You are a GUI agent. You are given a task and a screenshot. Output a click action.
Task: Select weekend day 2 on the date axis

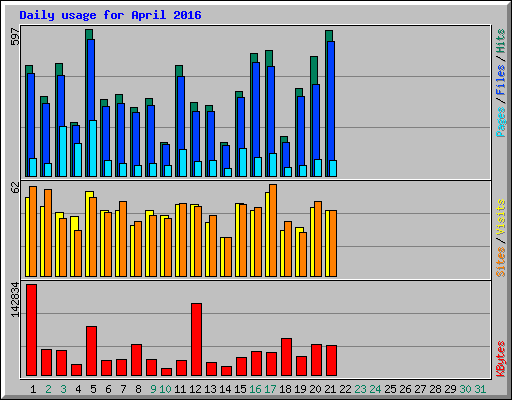point(48,389)
